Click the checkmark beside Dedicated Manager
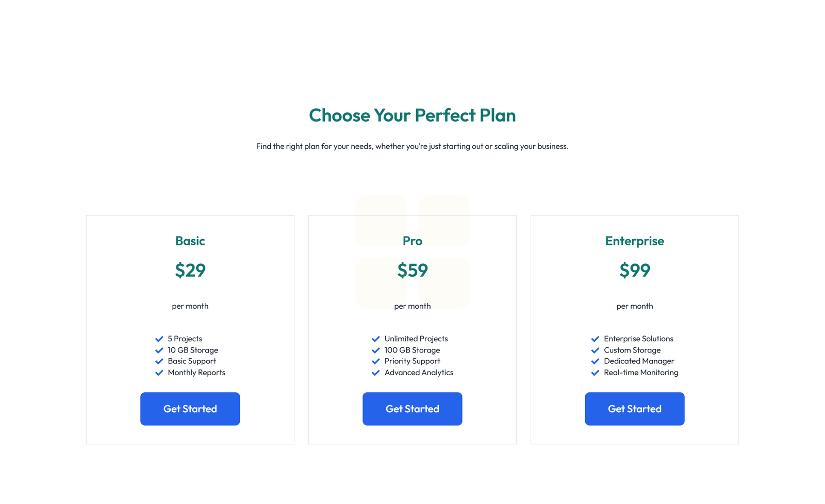Viewport: 825px width, 504px height. pos(596,361)
